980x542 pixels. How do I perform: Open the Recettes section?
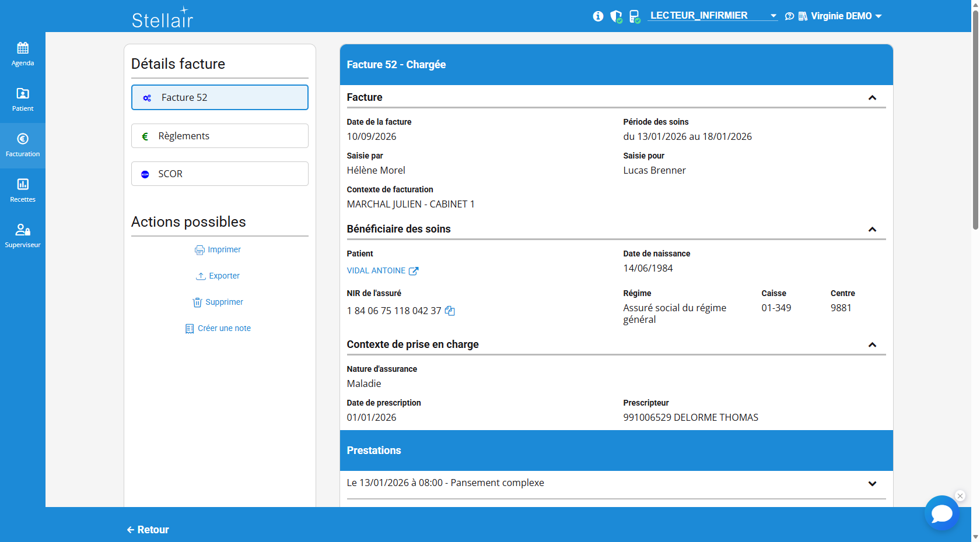[x=23, y=191]
